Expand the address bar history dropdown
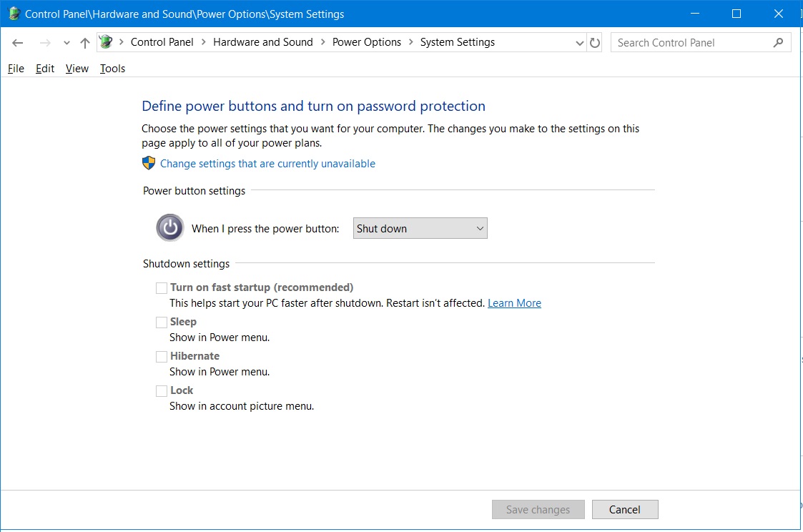This screenshot has width=803, height=532. click(579, 43)
